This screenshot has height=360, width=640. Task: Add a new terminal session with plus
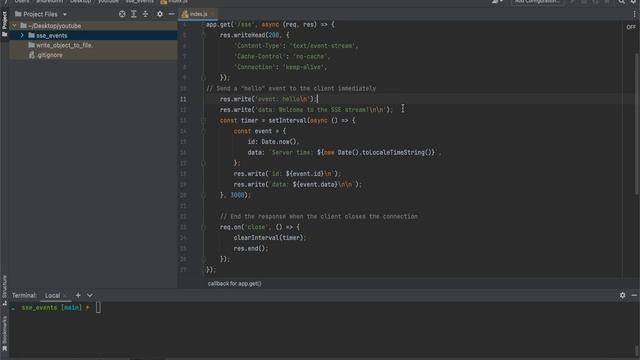[x=78, y=295]
